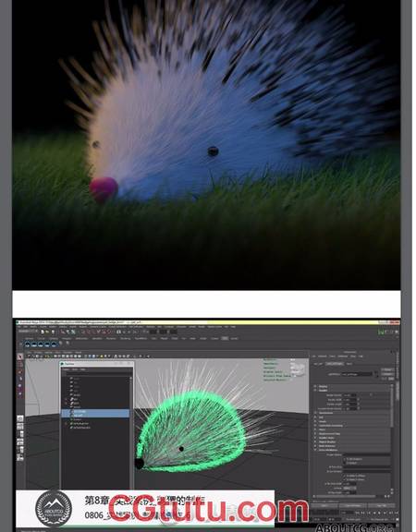
Task: Click the Load Attributes button
Action: (353, 505)
